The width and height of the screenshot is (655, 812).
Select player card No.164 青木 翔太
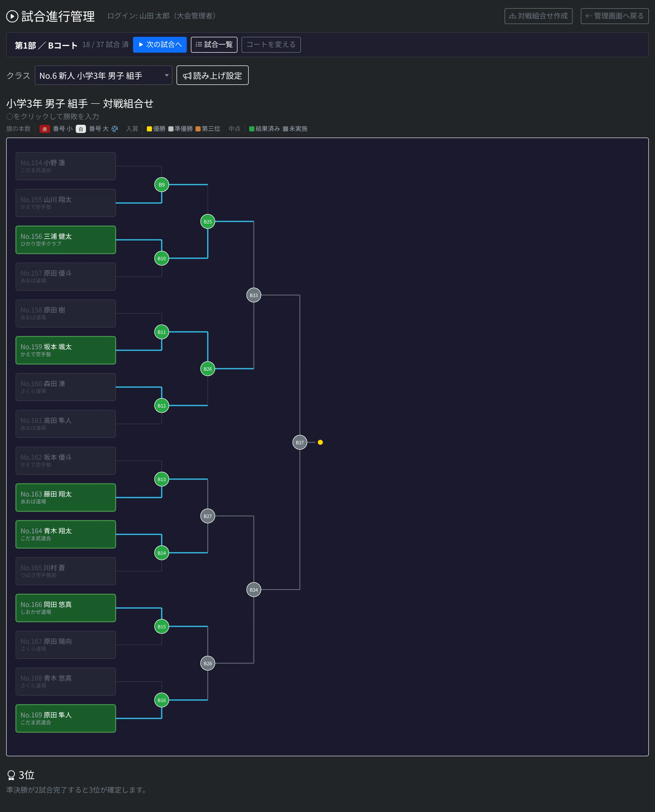click(x=66, y=534)
